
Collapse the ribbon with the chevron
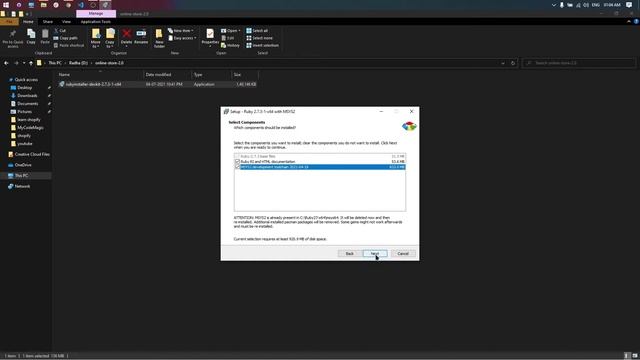629,22
